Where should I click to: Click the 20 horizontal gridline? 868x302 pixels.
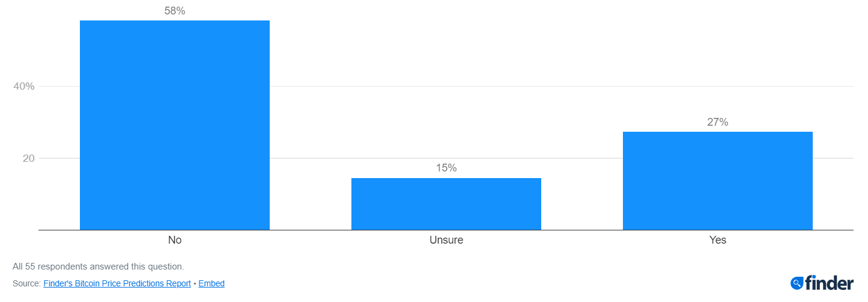446,158
